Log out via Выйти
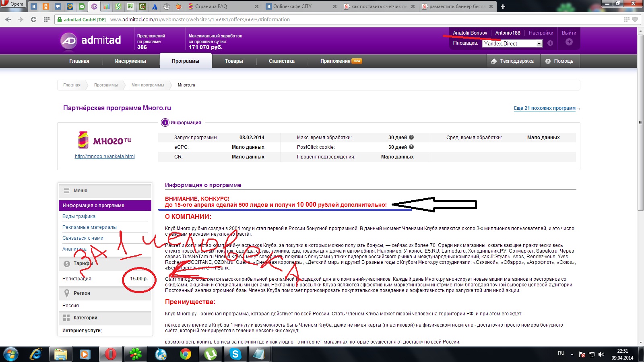 coord(569,33)
